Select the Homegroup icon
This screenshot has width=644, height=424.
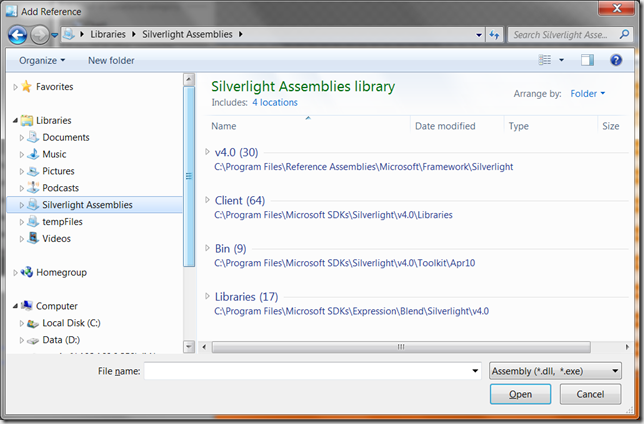tap(27, 272)
